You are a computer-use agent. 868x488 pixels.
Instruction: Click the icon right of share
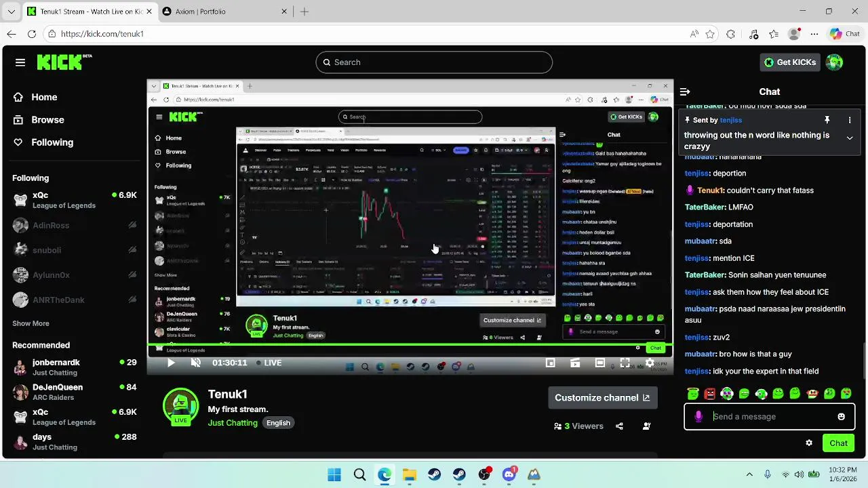[x=646, y=426]
